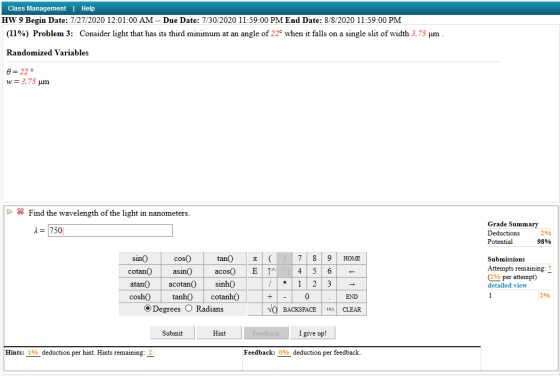The image size is (560, 376).
Task: Insert the cos() function
Action: point(182,258)
